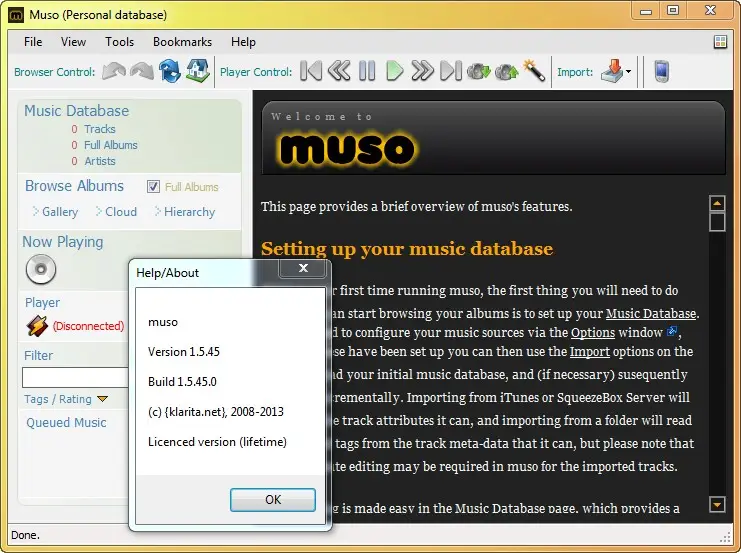
Task: Rewind with the double left arrows
Action: coord(339,71)
